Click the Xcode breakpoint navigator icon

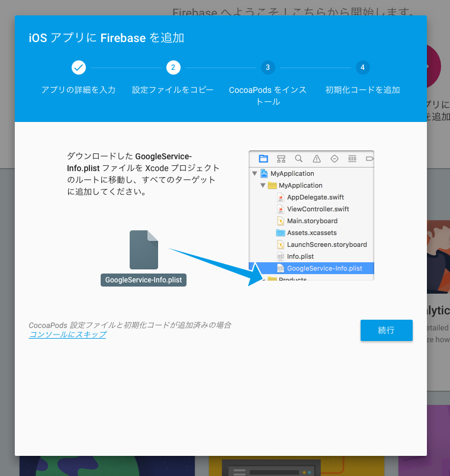[x=369, y=159]
